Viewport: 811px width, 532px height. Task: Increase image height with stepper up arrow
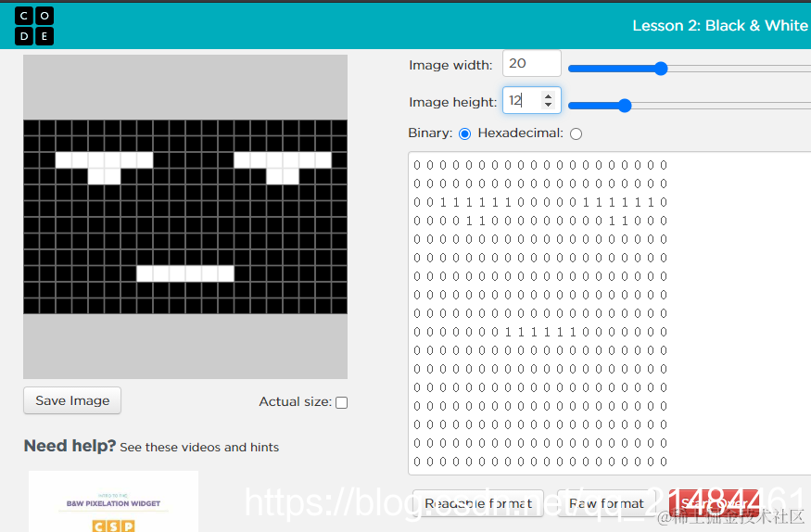[x=549, y=95]
